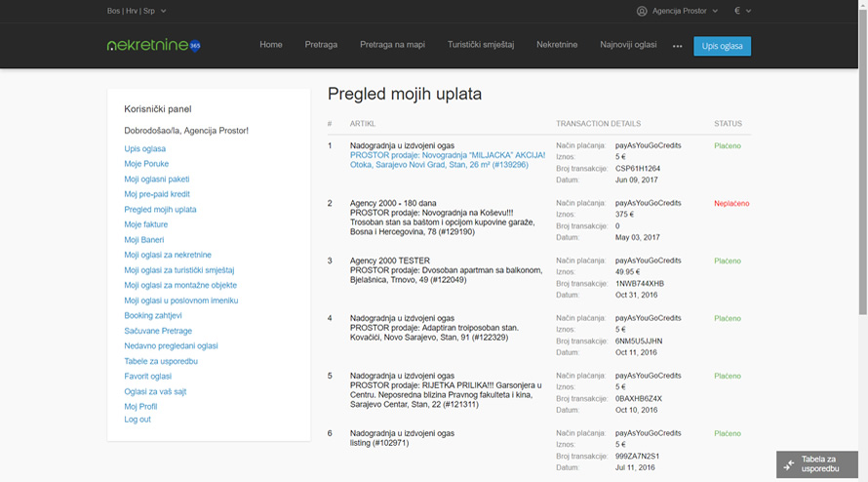Open Najnoviji oglasi in navigation bar
The height and width of the screenshot is (482, 868).
(x=628, y=45)
